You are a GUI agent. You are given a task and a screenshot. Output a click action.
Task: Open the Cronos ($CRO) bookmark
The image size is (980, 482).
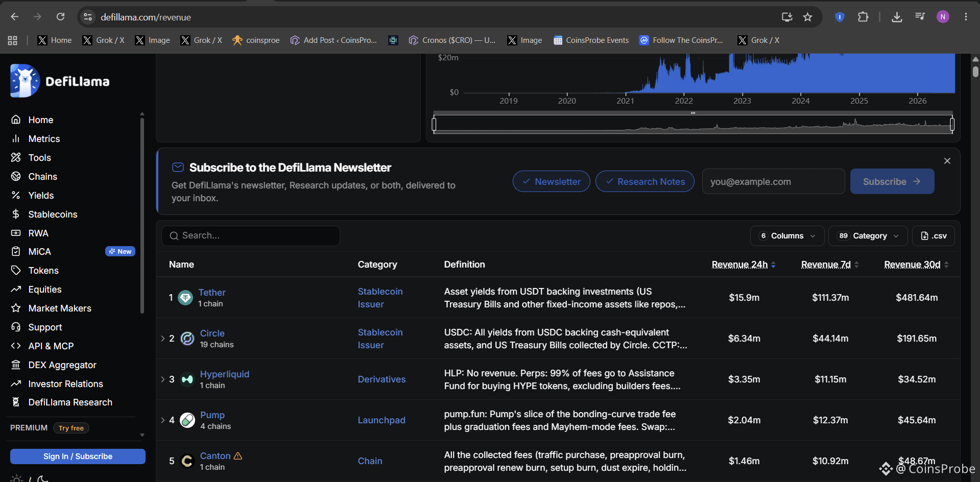[x=452, y=40]
